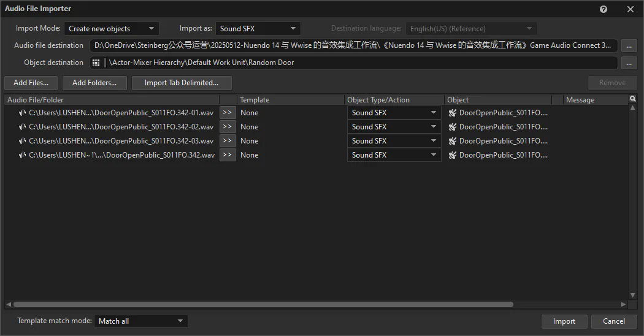This screenshot has width=644, height=336.
Task: Open the help question mark icon
Action: (604, 9)
